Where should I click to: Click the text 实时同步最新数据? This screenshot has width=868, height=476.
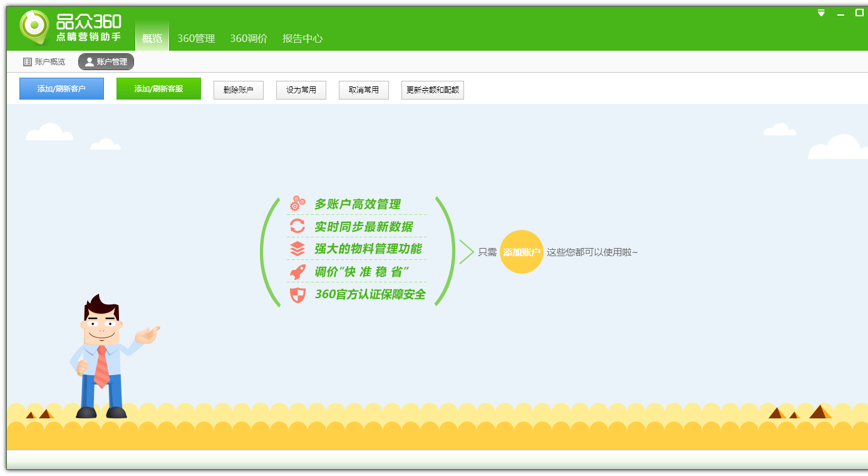pos(364,227)
